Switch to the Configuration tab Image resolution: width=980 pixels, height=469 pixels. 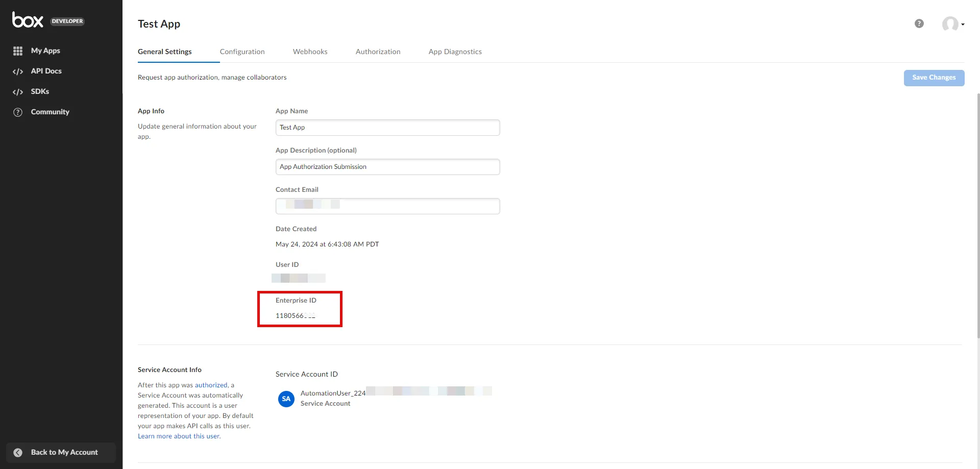(x=242, y=52)
